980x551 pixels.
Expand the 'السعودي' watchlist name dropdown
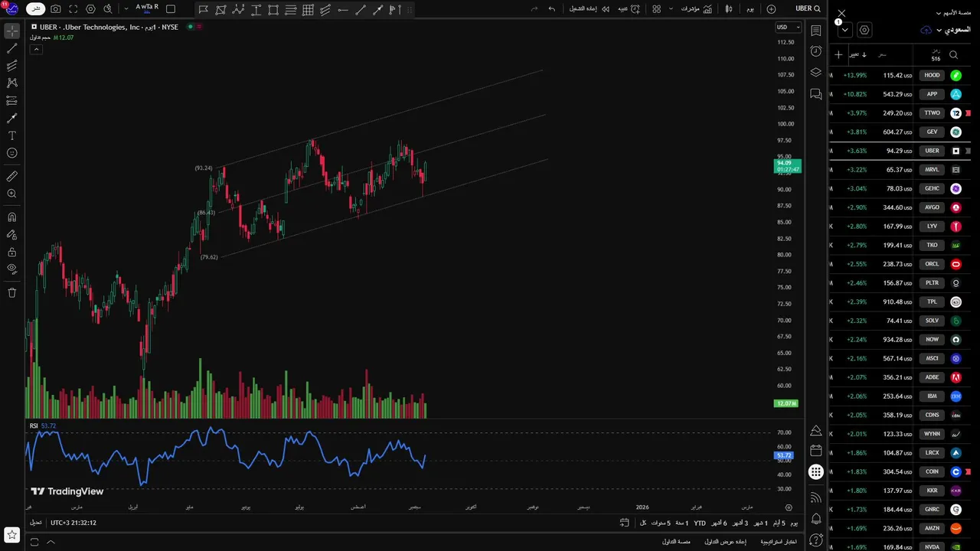point(955,30)
